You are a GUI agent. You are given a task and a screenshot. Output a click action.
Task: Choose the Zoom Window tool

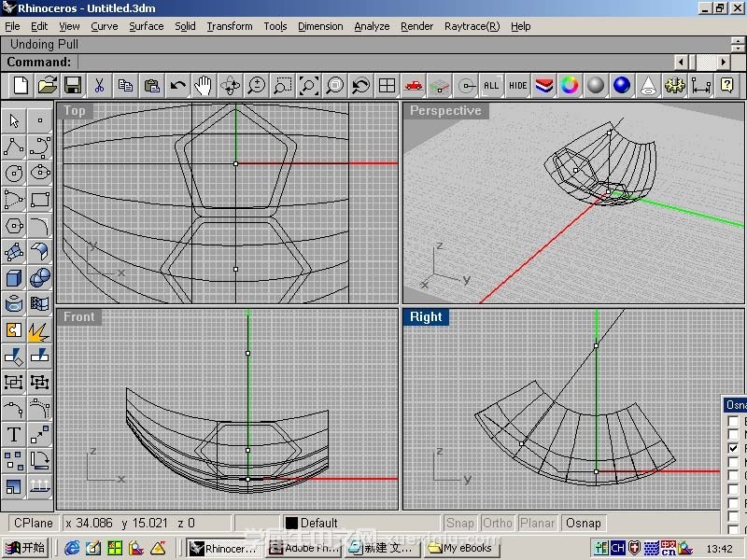283,86
